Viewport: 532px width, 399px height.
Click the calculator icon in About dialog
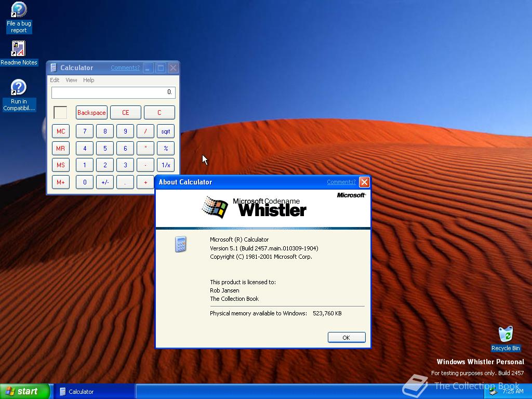[180, 244]
